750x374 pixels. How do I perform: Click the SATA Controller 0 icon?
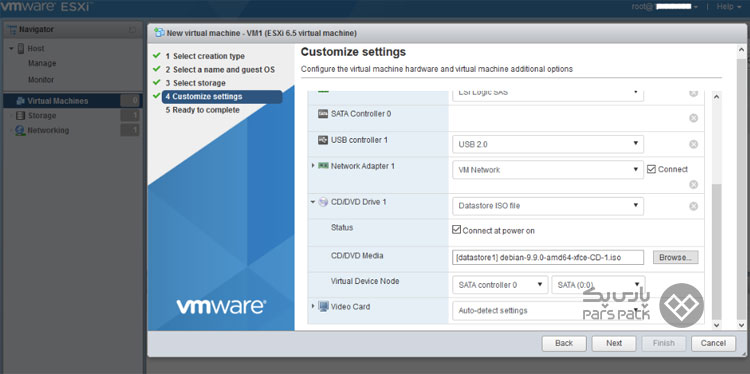[323, 114]
